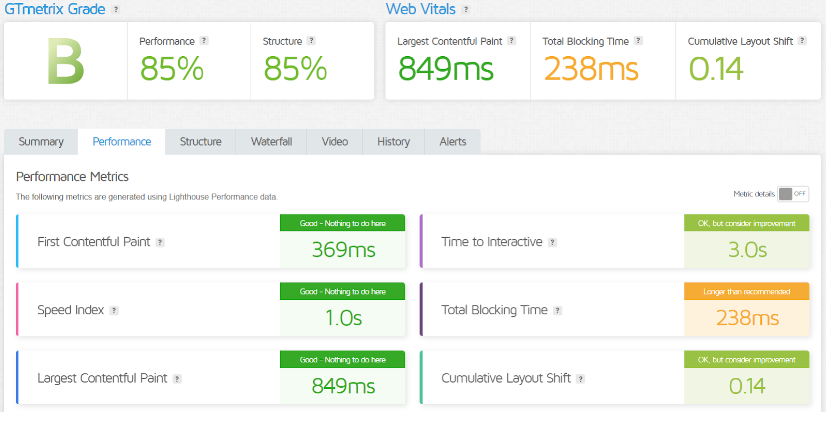View the History tab
The image size is (831, 428).
click(x=394, y=141)
